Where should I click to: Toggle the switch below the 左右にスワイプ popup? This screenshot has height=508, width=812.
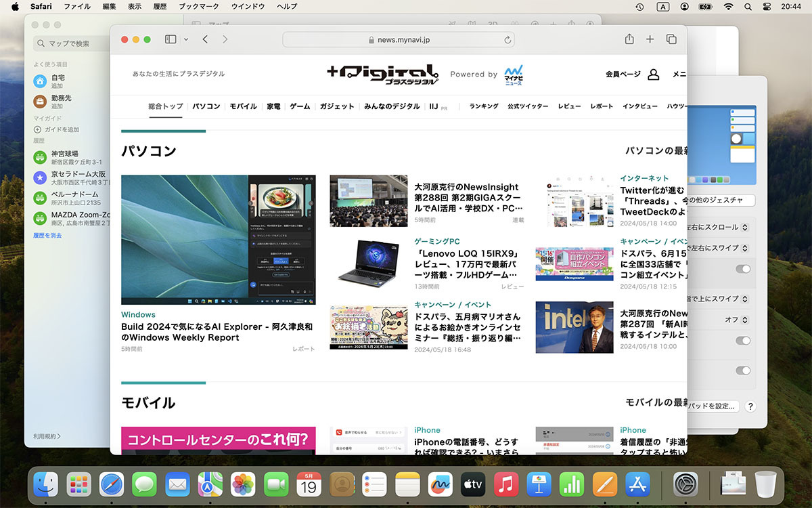point(743,269)
